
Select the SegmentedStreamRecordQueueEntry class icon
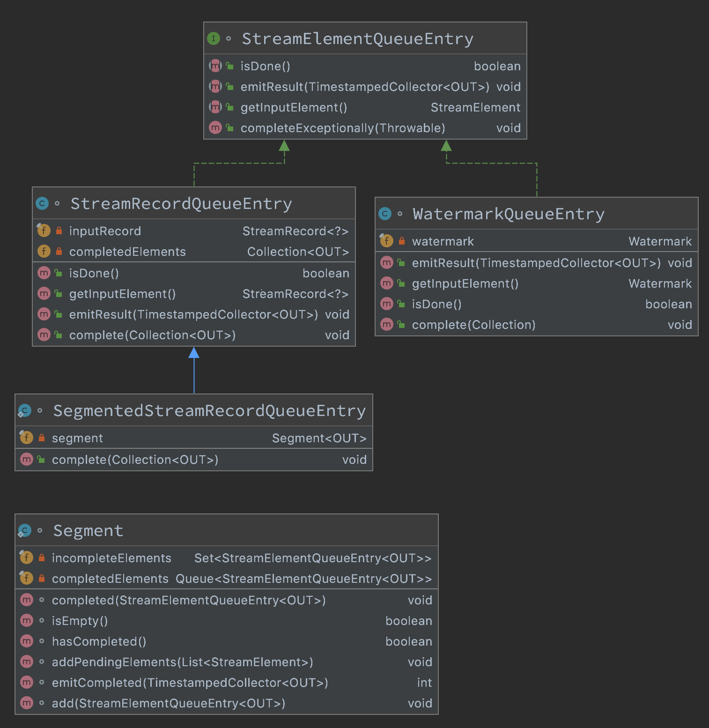24,411
